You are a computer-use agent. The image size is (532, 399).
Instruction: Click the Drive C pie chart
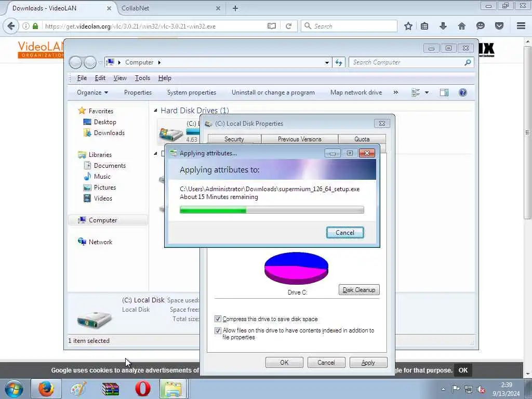pos(296,269)
